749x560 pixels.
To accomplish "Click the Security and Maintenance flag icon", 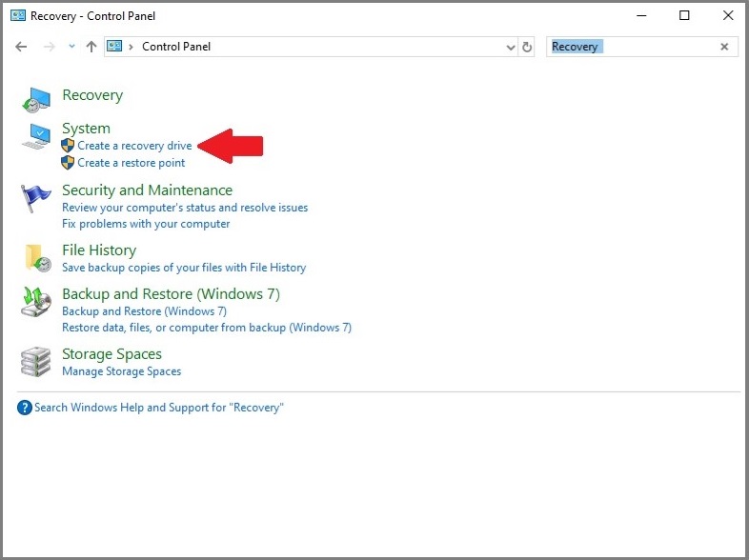I will click(x=36, y=198).
